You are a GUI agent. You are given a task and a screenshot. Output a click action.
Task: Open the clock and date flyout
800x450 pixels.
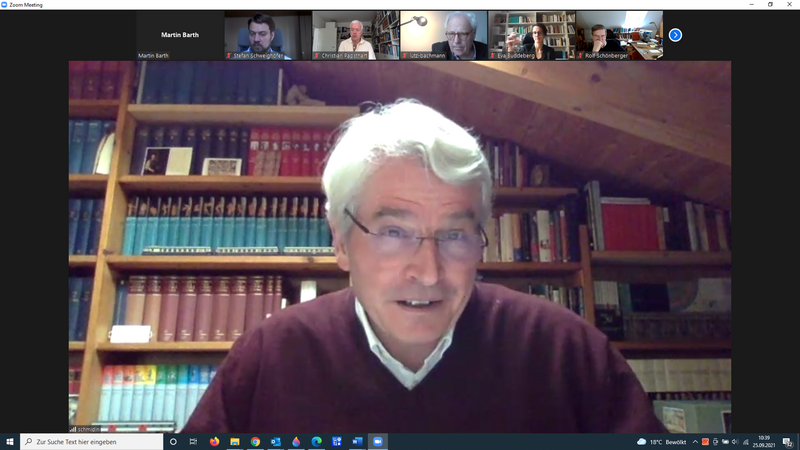765,441
